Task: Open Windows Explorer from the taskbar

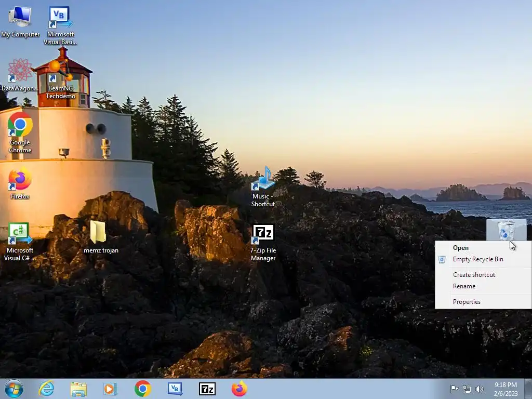Action: pos(78,389)
